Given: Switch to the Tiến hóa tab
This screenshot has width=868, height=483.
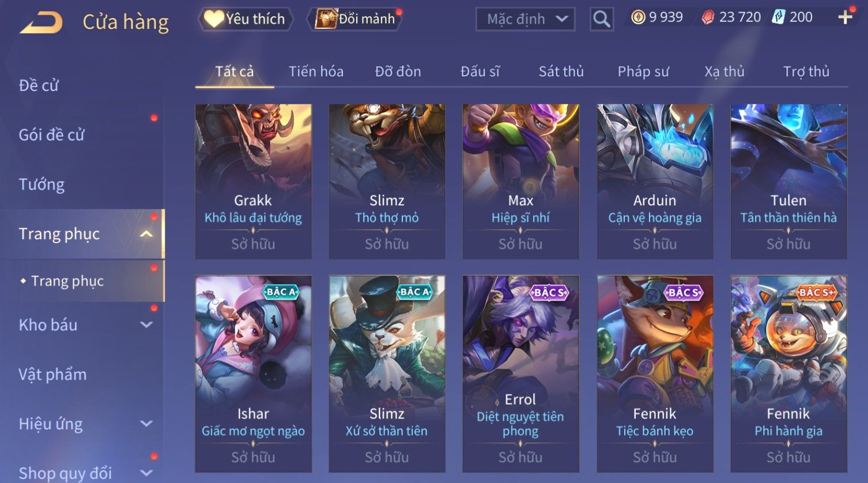Looking at the screenshot, I should pyautogui.click(x=316, y=71).
